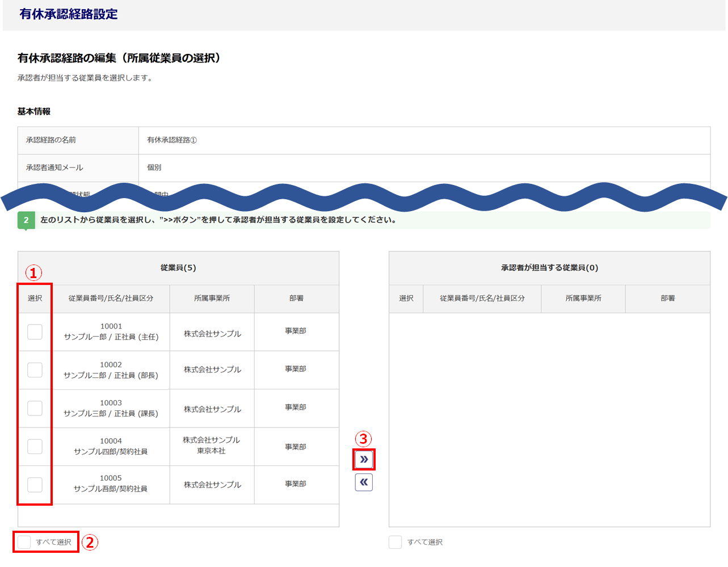Click 部署 column header in left table

click(x=296, y=299)
